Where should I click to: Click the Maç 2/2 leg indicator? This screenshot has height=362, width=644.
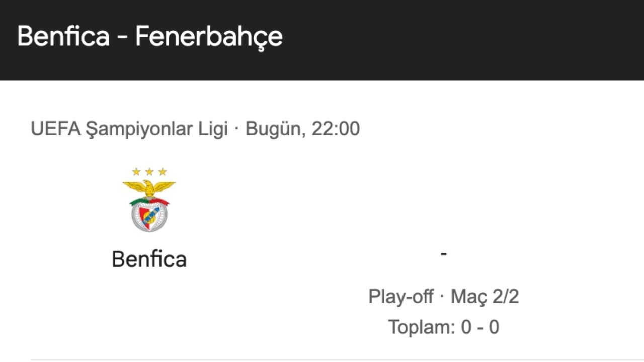485,296
